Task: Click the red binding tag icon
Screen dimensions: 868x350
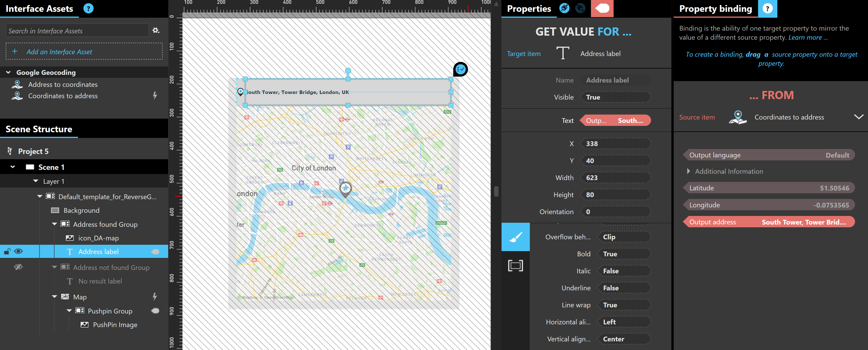Action: tap(602, 8)
